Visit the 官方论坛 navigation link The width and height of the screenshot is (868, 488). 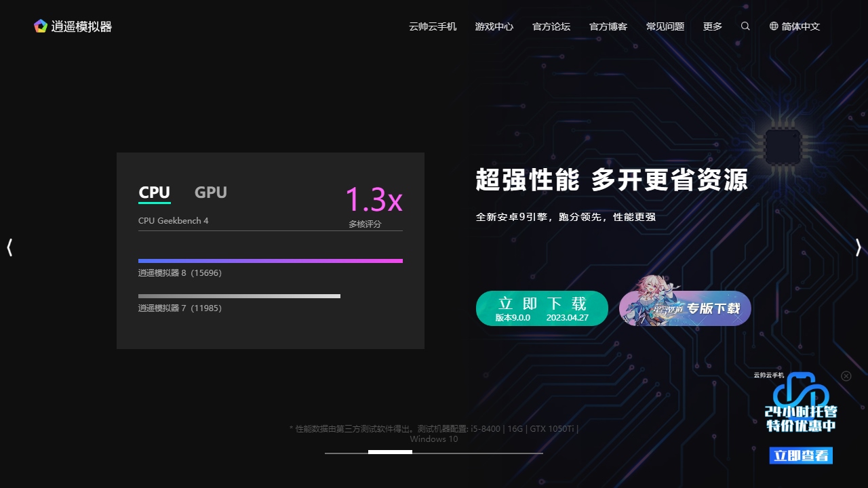pos(551,26)
